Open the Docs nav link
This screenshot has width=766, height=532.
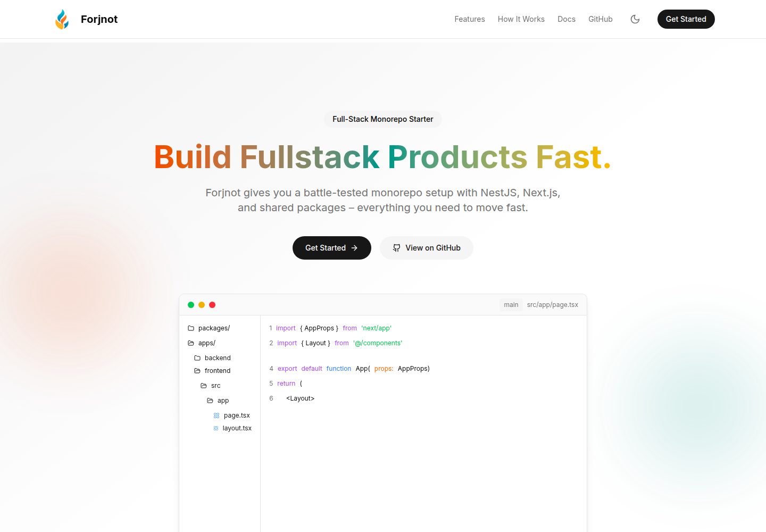pyautogui.click(x=567, y=19)
